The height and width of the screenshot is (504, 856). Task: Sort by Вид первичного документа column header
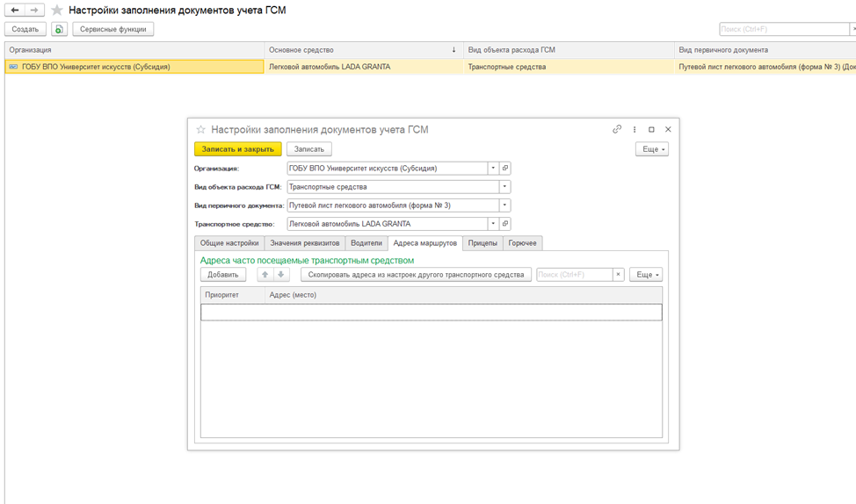click(x=765, y=50)
